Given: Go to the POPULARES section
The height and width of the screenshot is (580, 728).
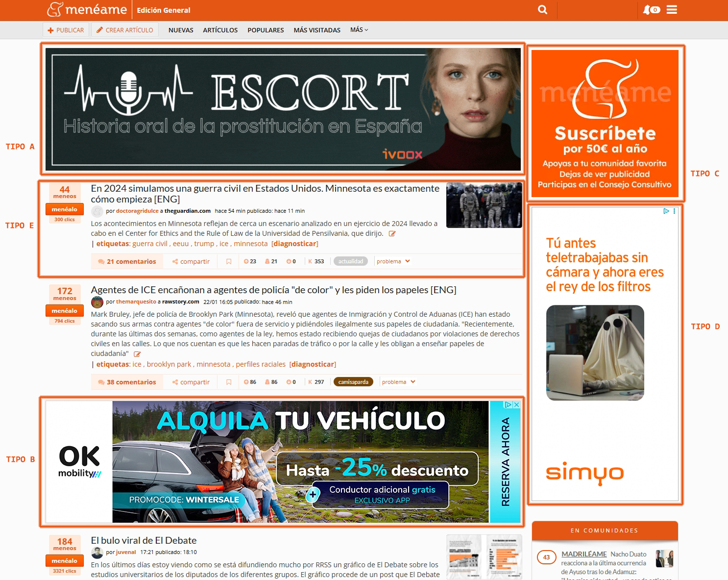Looking at the screenshot, I should point(266,30).
